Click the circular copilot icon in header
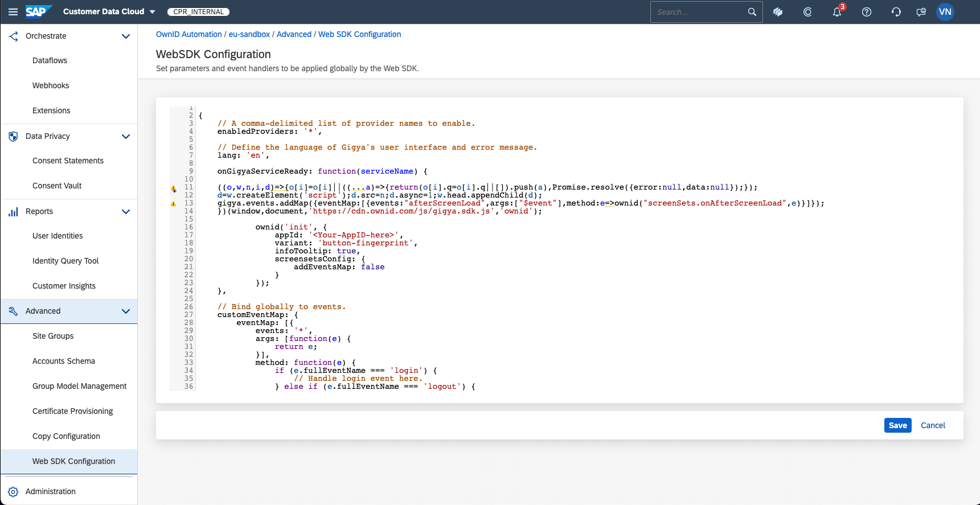Viewport: 980px width, 505px height. click(807, 12)
